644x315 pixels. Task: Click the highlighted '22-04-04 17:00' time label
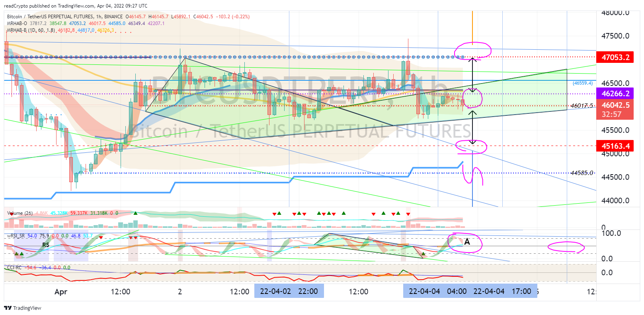(x=502, y=291)
